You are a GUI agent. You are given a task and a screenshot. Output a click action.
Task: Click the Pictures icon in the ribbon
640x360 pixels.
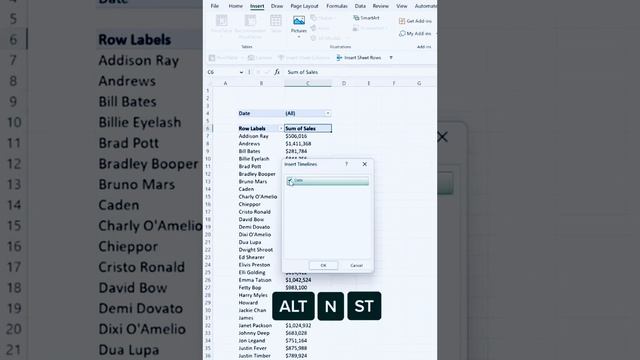tap(299, 21)
